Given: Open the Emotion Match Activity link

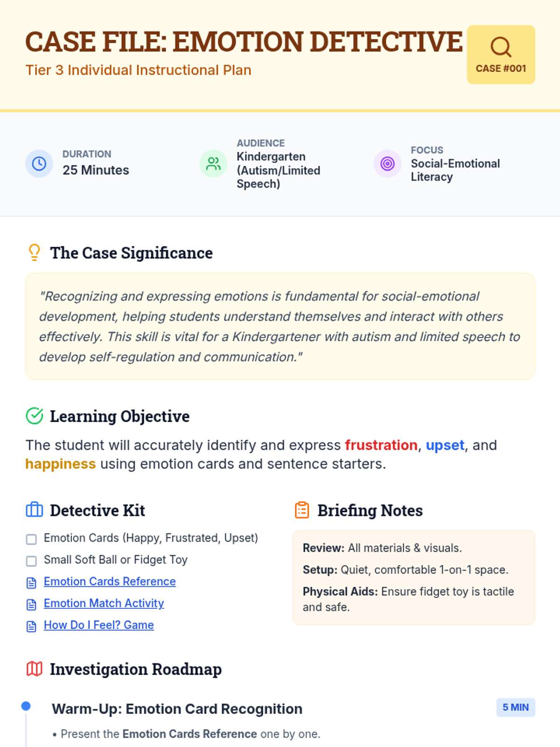Looking at the screenshot, I should pyautogui.click(x=104, y=603).
